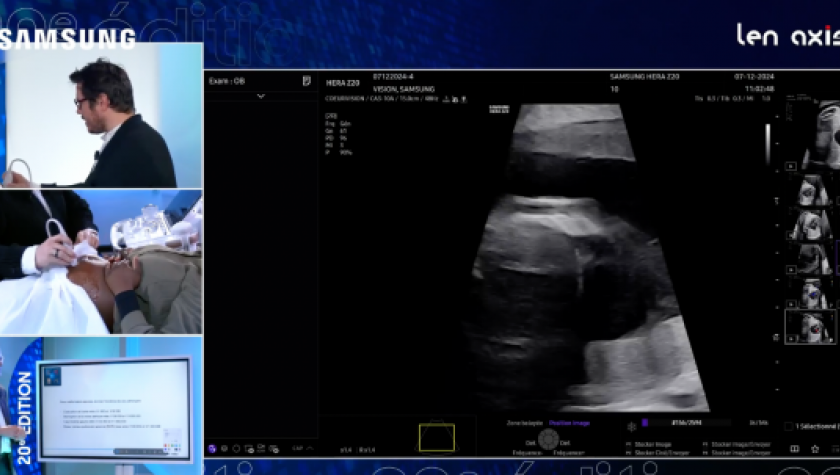Open the split-view book icon

point(795,449)
